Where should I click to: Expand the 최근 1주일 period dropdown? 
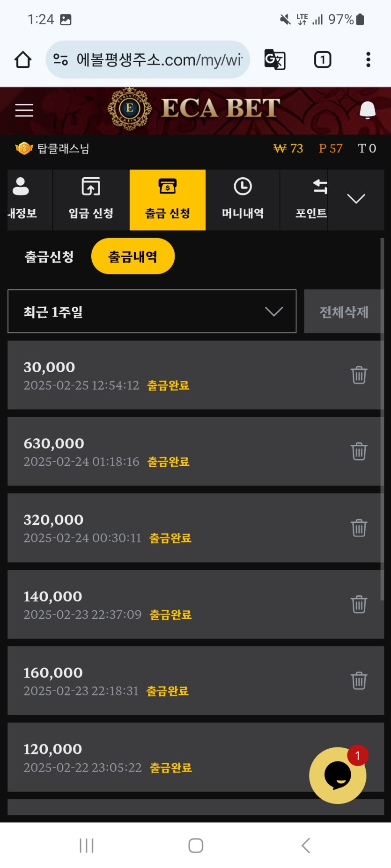(152, 311)
